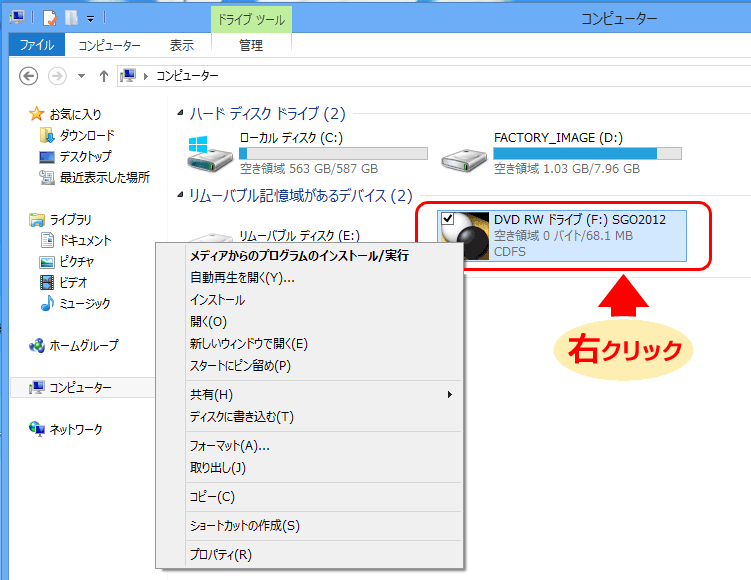Click the デスクトップ monitor icon
751x580 pixels.
(x=46, y=157)
